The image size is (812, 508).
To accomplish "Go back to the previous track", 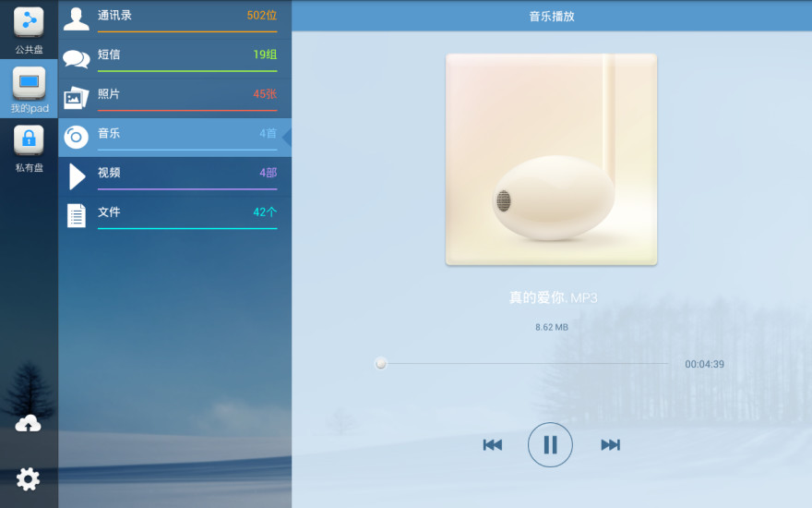I will (x=493, y=445).
